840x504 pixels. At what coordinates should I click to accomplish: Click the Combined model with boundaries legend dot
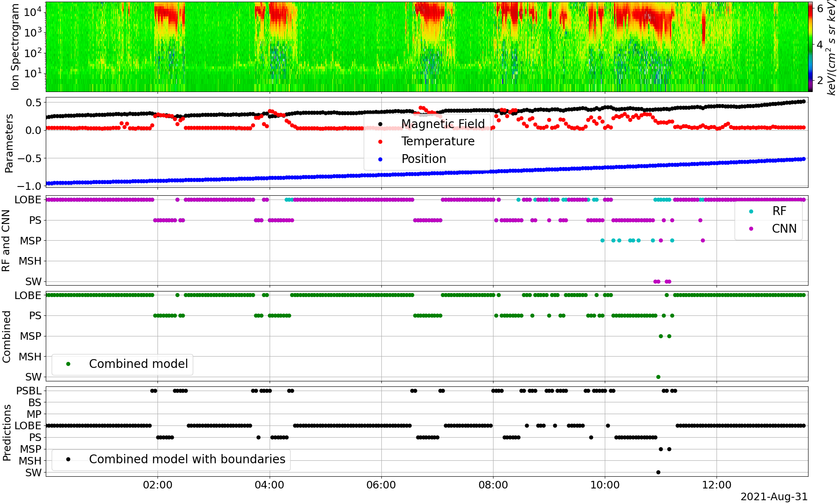(68, 459)
